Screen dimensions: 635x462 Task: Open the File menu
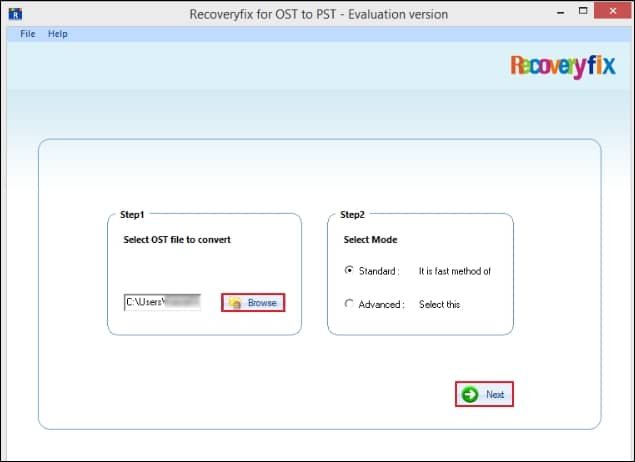tap(27, 34)
